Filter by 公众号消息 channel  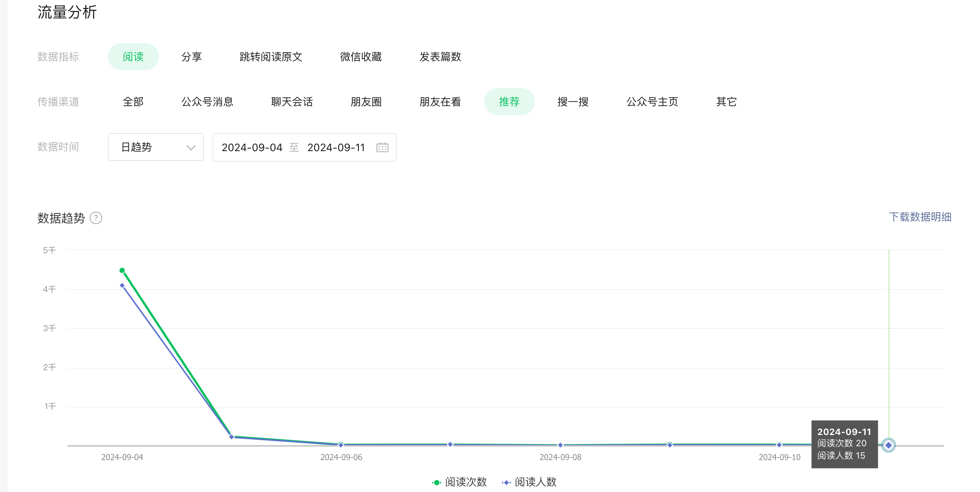tap(207, 102)
